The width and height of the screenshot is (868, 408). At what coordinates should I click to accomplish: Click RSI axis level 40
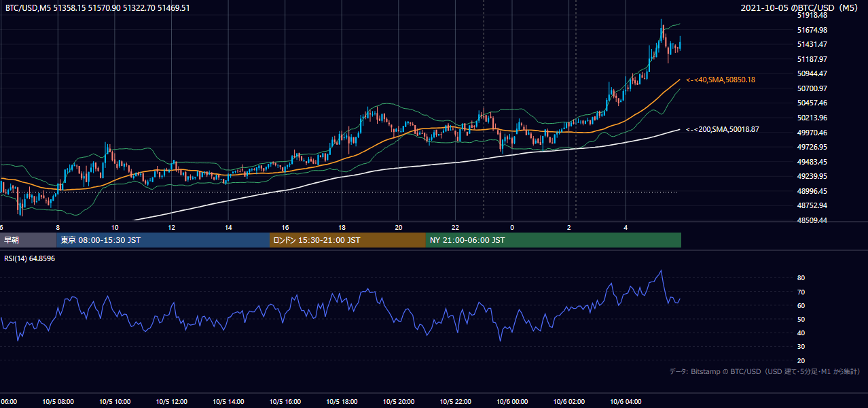[801, 333]
